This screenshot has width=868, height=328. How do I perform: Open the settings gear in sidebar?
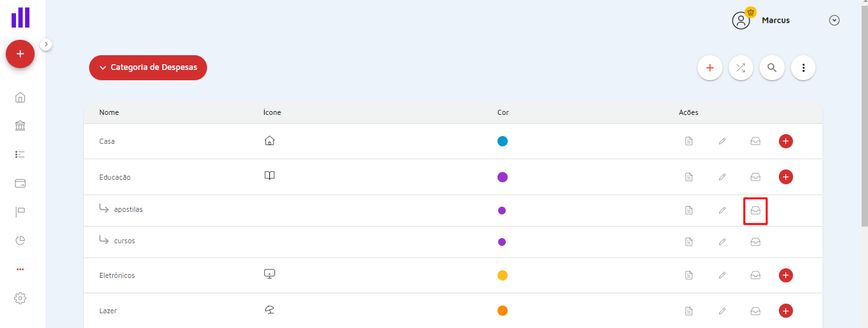tap(20, 298)
